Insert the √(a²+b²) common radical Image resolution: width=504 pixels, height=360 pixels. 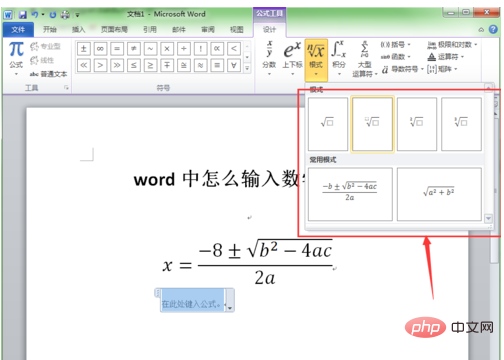(x=439, y=194)
